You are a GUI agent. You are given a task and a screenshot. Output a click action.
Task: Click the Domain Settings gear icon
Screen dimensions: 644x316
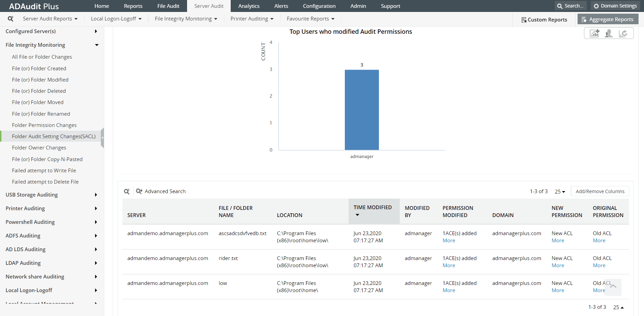(596, 6)
